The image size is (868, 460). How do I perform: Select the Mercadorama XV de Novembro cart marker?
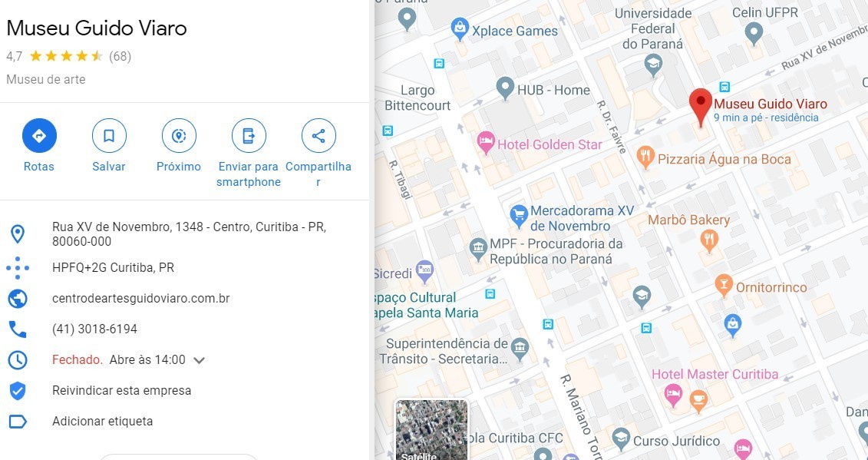[519, 216]
